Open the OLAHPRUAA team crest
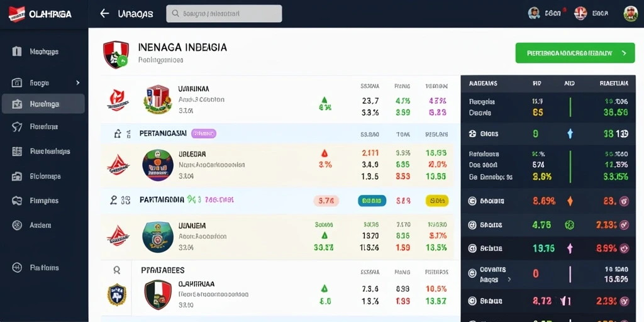The width and height of the screenshot is (644, 322). pos(158,295)
